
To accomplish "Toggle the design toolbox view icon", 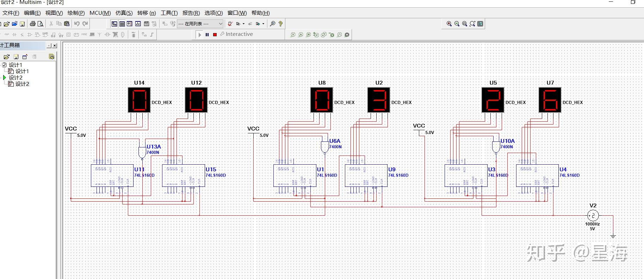I will tap(114, 24).
